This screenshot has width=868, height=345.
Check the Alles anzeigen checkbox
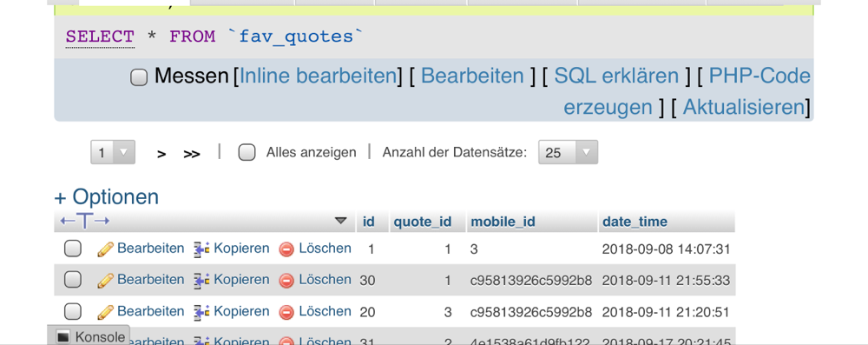tap(247, 152)
